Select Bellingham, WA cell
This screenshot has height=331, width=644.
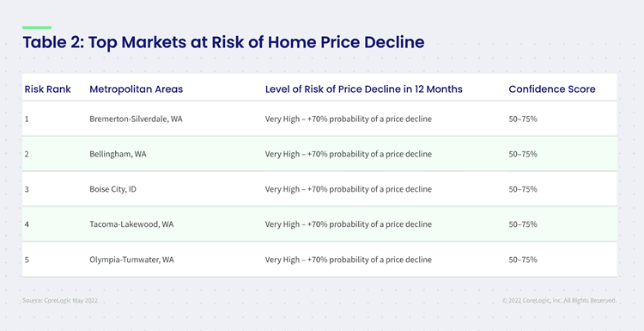pyautogui.click(x=118, y=155)
